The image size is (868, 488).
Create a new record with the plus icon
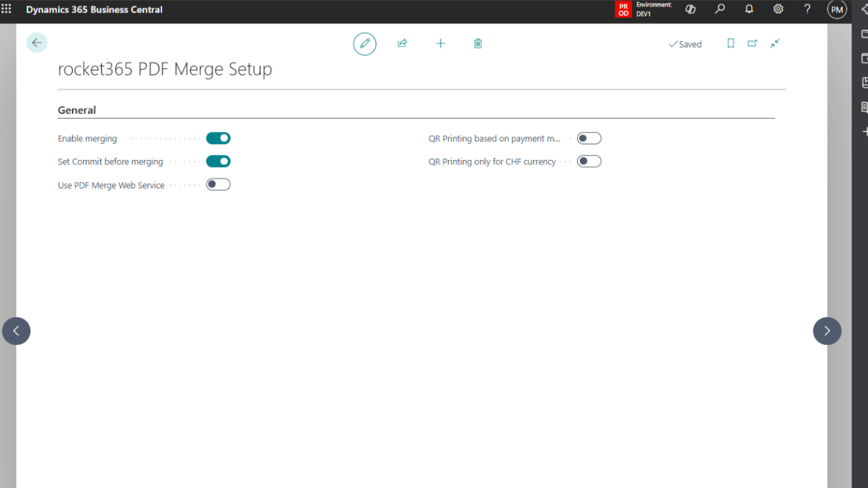(x=440, y=43)
